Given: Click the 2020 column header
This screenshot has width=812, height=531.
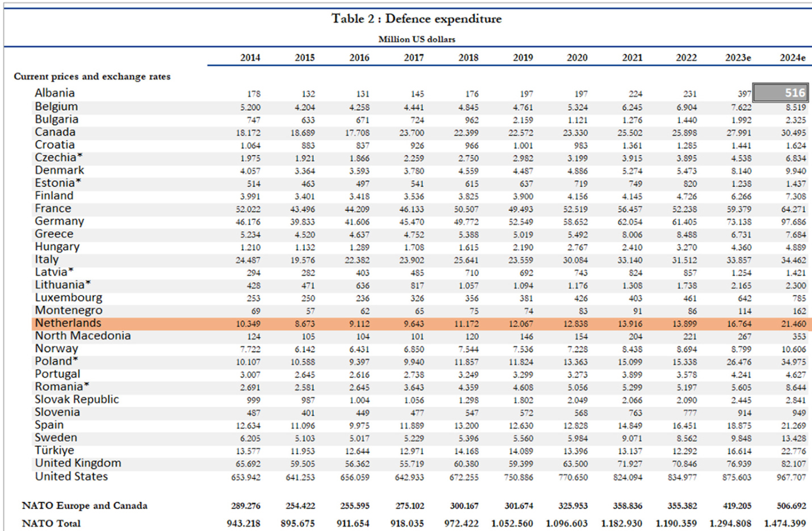Looking at the screenshot, I should [x=577, y=57].
